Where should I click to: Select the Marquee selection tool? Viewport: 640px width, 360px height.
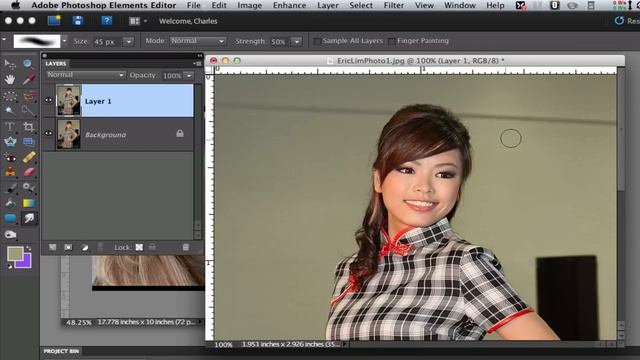point(10,96)
